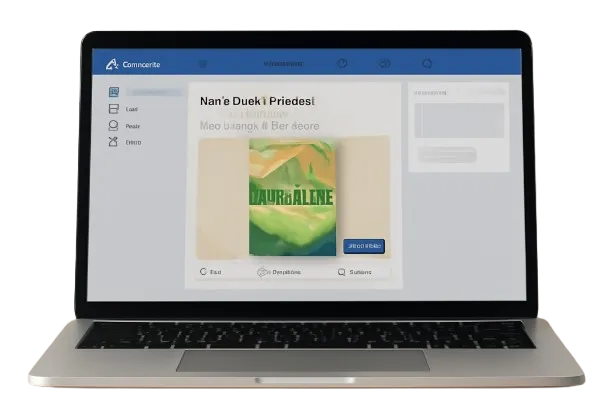
Task: Click the gray box in right panel
Action: [x=459, y=120]
